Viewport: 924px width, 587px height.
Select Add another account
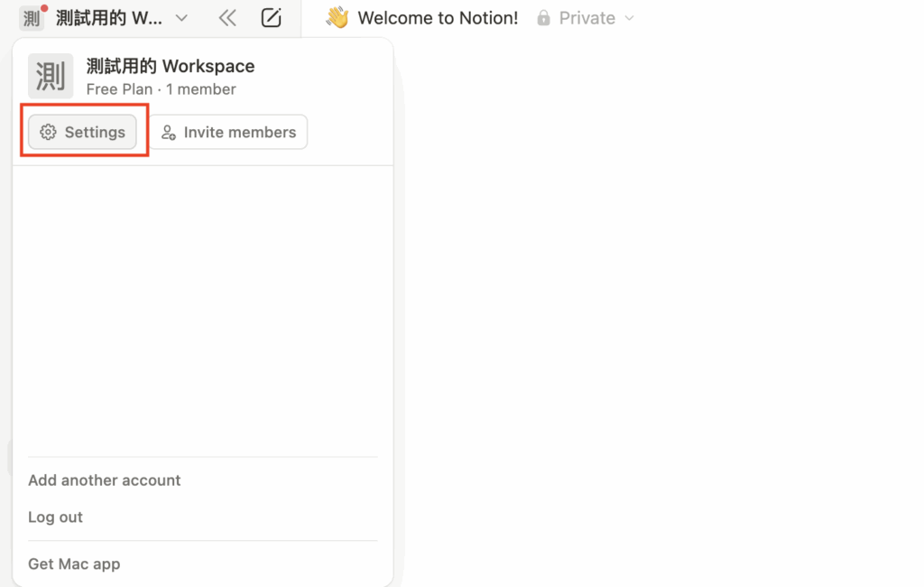(105, 480)
